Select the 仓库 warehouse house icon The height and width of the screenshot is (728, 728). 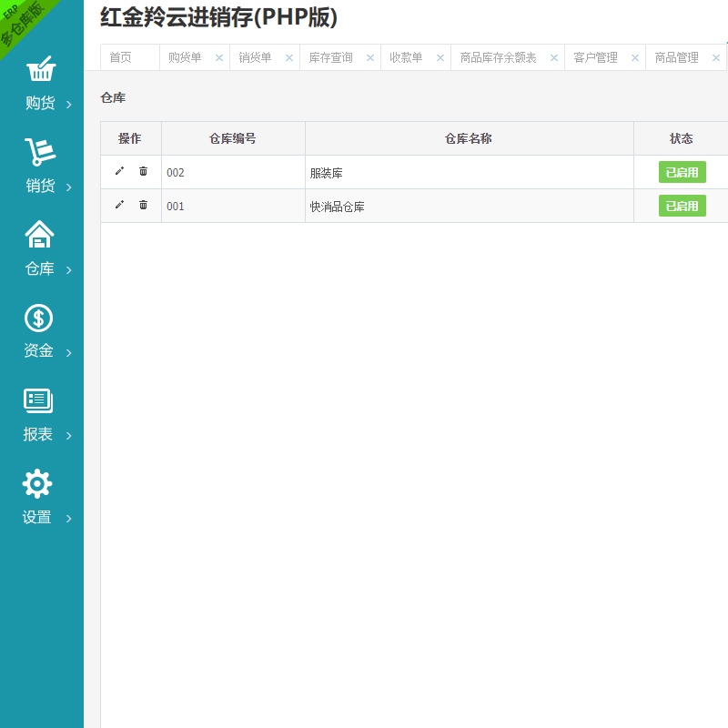tap(39, 235)
